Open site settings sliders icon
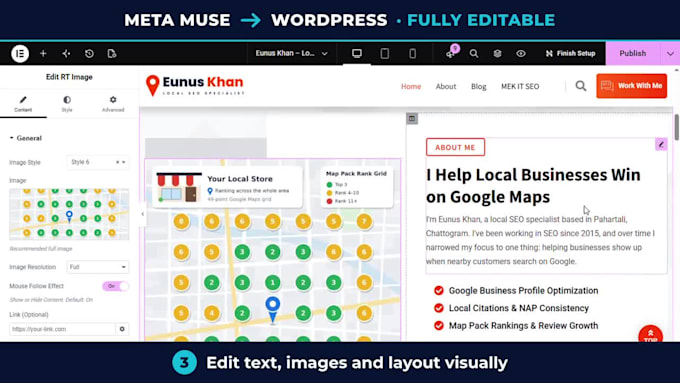 pyautogui.click(x=66, y=53)
